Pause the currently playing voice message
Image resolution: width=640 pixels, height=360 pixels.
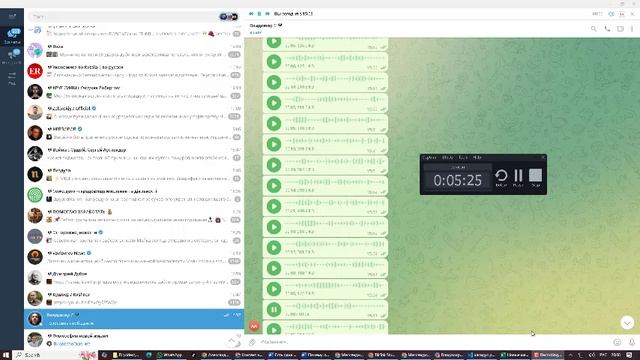coord(274,309)
